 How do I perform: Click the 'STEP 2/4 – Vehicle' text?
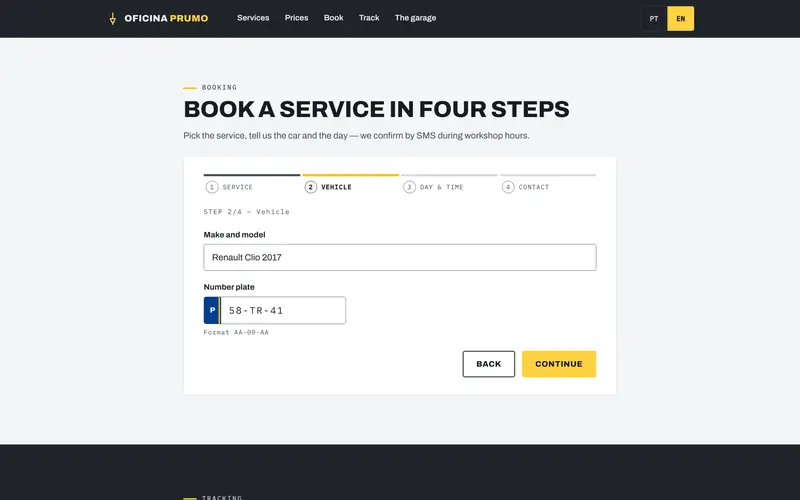pos(246,212)
